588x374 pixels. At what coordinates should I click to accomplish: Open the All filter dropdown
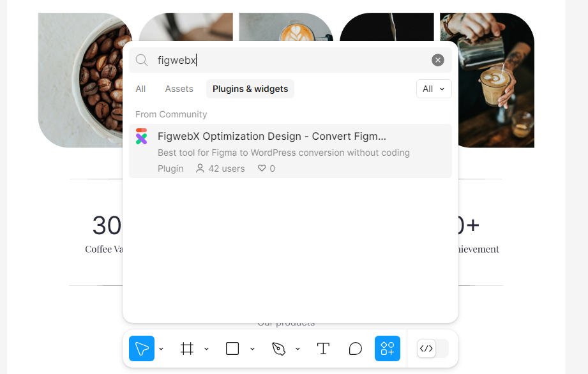point(434,89)
